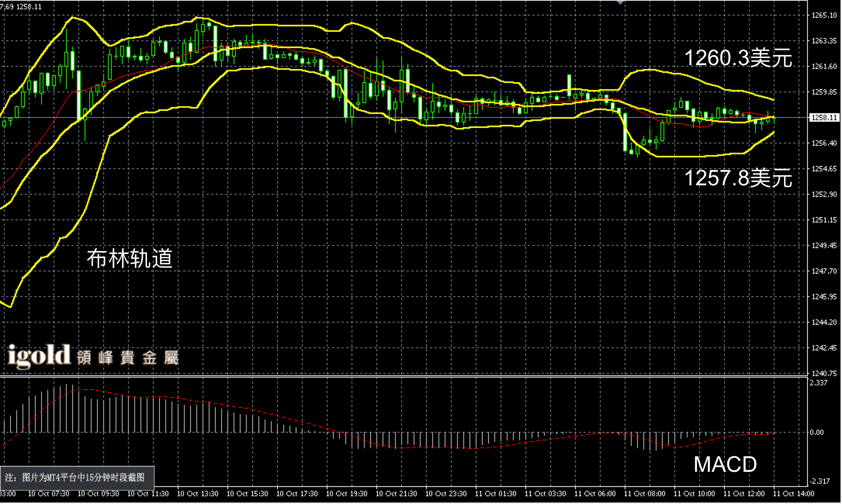Click the 10 Oct 07:30 time axis label

pyautogui.click(x=49, y=494)
